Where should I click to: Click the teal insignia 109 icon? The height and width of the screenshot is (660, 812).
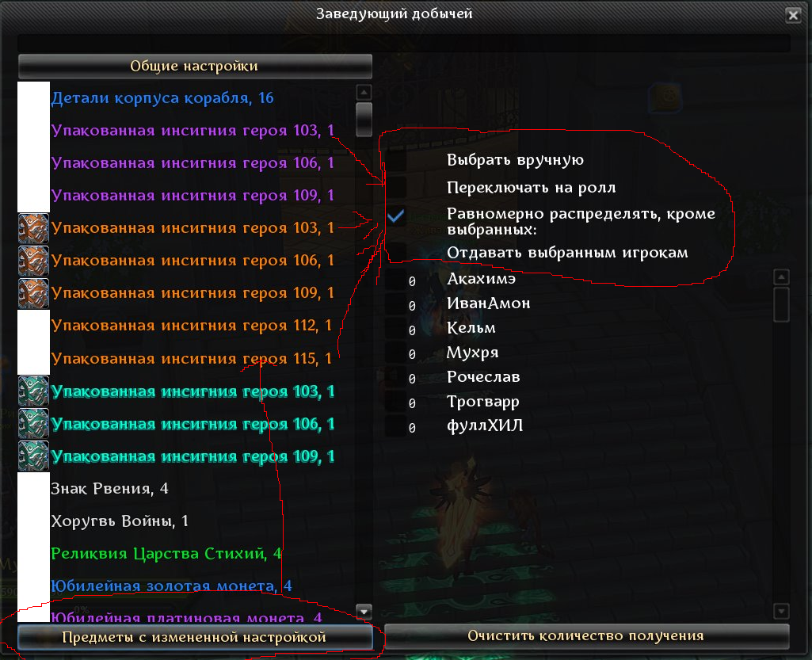(x=33, y=456)
